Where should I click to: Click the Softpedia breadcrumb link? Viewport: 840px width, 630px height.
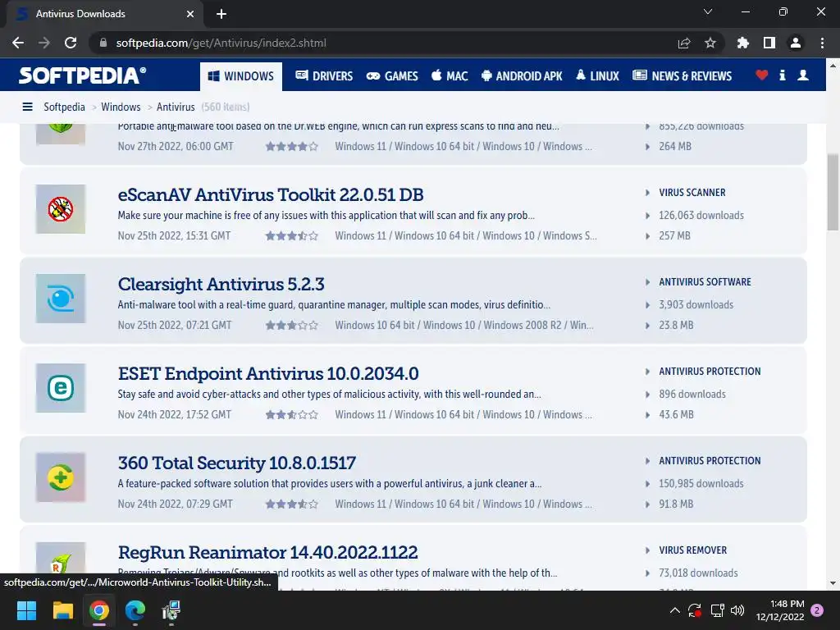[64, 107]
